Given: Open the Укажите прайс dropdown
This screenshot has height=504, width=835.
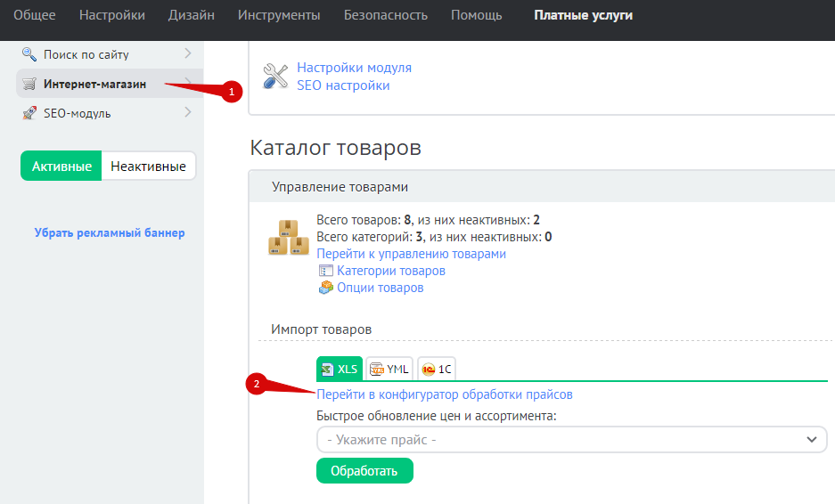Looking at the screenshot, I should 571,440.
